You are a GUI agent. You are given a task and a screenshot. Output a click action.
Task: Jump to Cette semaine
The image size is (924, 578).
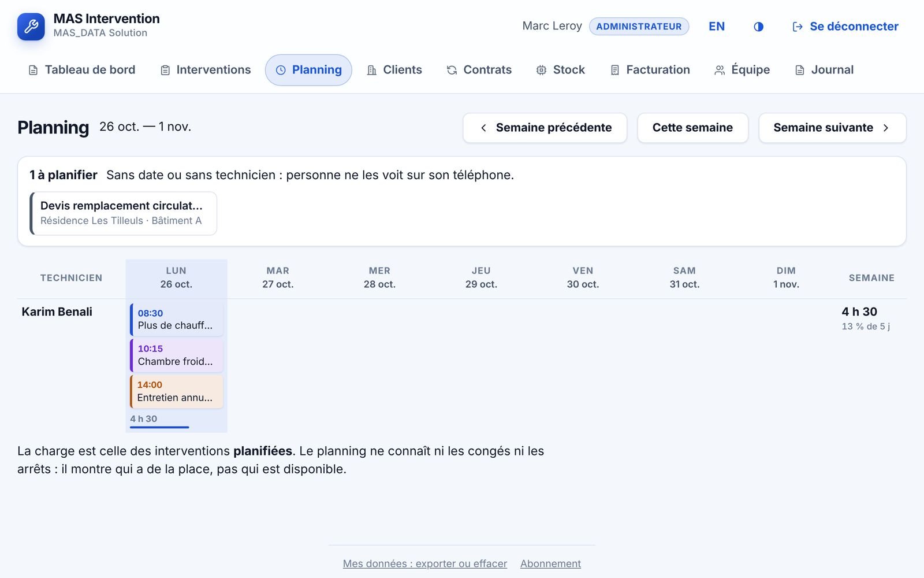tap(692, 128)
